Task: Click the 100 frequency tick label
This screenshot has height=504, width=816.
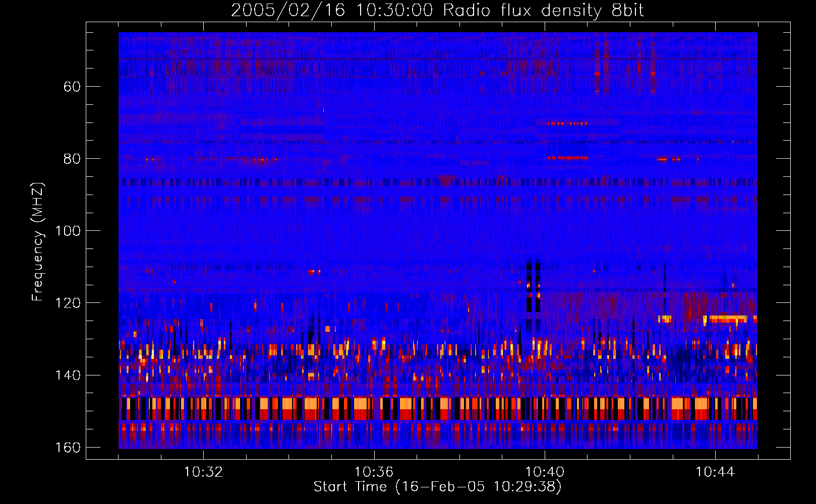Action: pos(68,231)
